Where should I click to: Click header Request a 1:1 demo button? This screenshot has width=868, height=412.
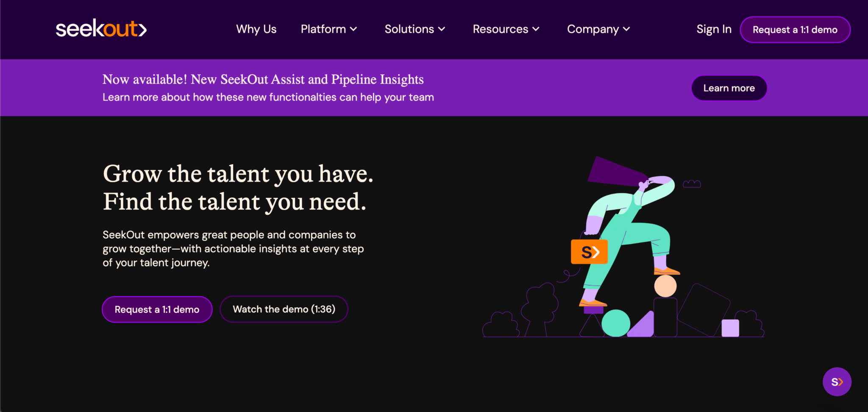pos(795,30)
